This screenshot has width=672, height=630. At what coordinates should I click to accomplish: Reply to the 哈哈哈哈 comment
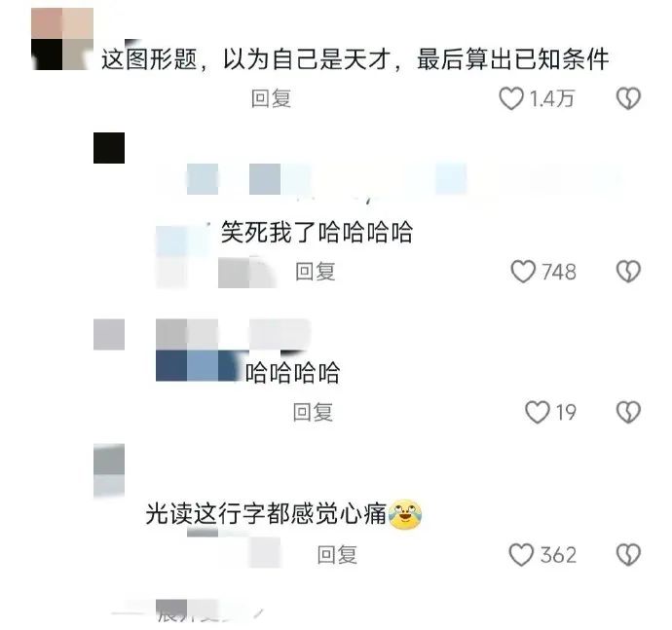313,412
